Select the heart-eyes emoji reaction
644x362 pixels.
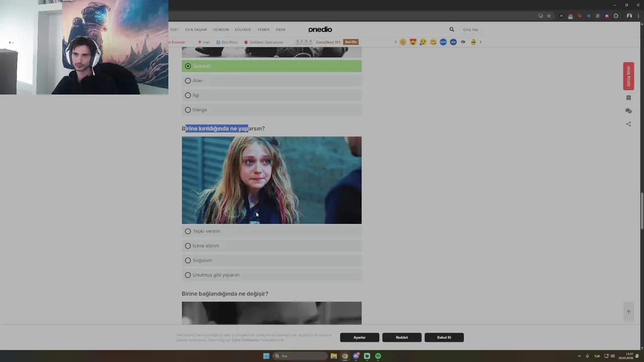(x=413, y=42)
